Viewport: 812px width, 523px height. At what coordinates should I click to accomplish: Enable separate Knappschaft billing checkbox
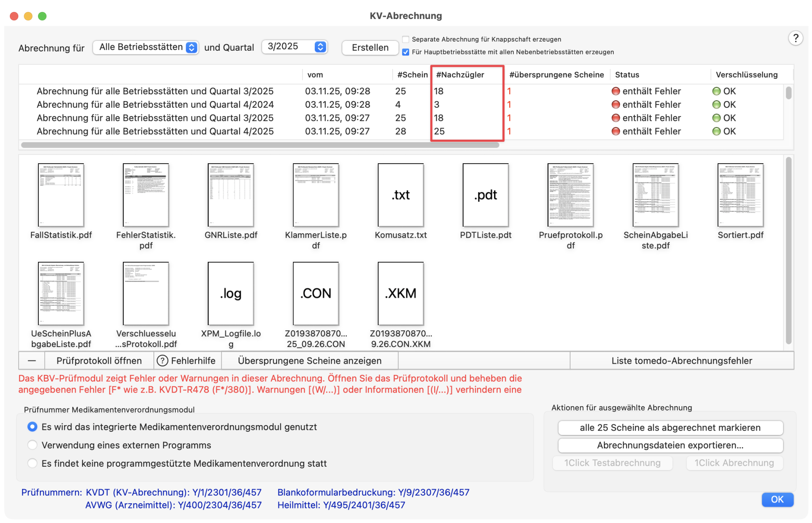tap(406, 39)
